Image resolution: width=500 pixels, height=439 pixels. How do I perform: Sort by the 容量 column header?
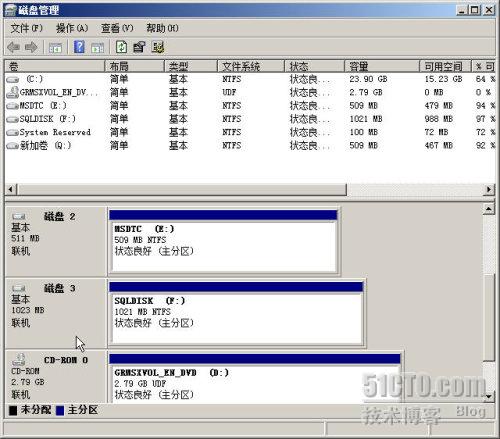click(382, 66)
